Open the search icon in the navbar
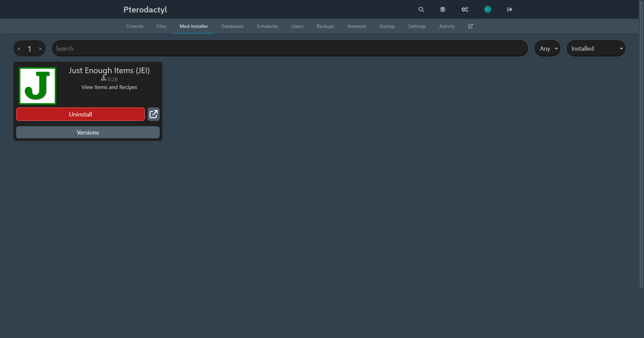 (421, 9)
